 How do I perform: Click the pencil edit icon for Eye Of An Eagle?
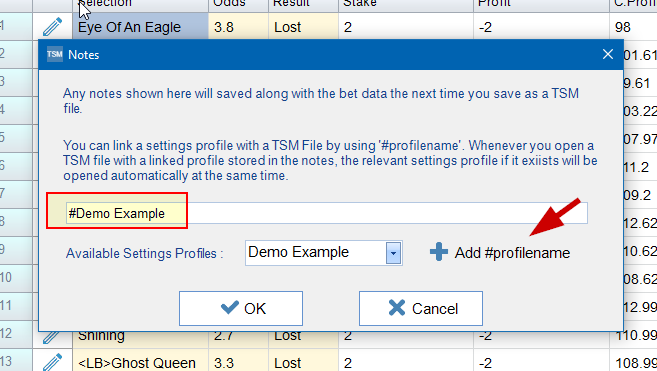tap(52, 26)
